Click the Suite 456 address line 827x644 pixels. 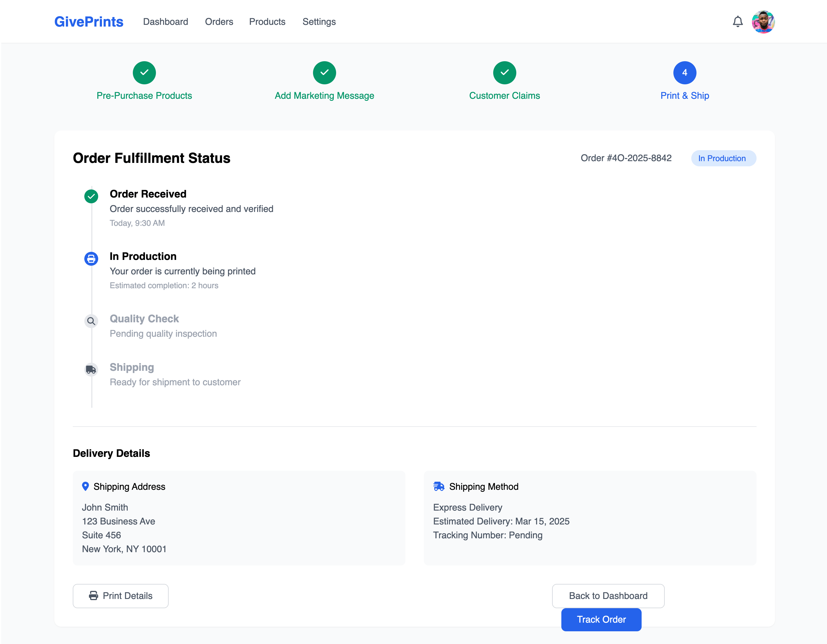(101, 535)
